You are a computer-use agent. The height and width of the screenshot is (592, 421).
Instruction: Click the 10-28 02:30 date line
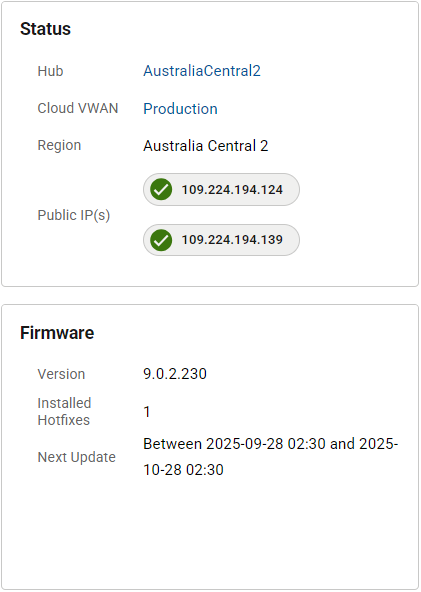pos(183,470)
